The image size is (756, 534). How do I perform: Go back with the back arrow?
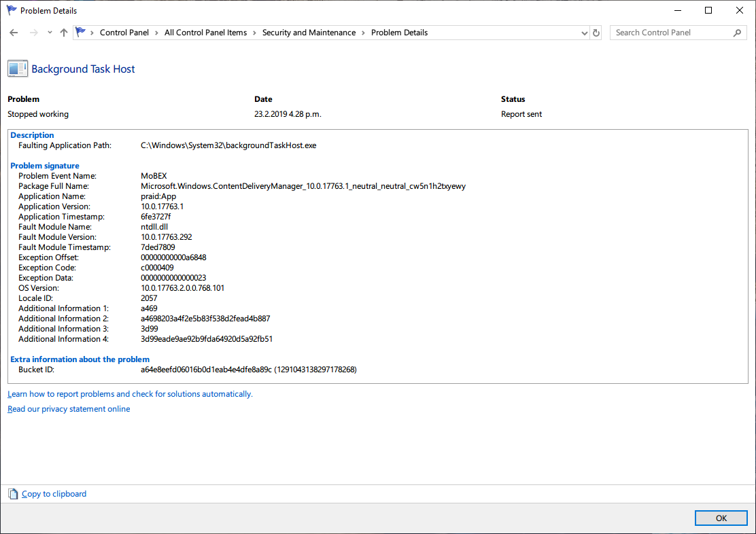click(x=14, y=33)
